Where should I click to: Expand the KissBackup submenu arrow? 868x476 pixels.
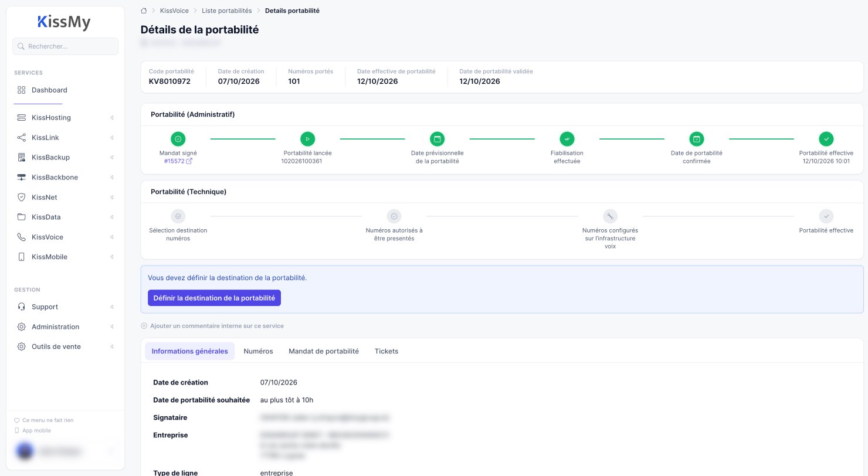[111, 158]
